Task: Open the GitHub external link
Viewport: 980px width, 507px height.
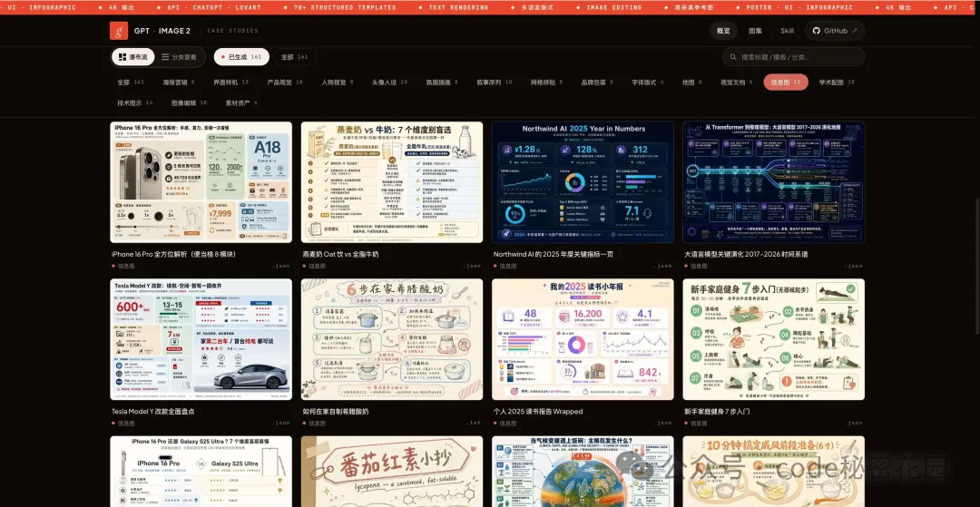Action: click(x=835, y=31)
